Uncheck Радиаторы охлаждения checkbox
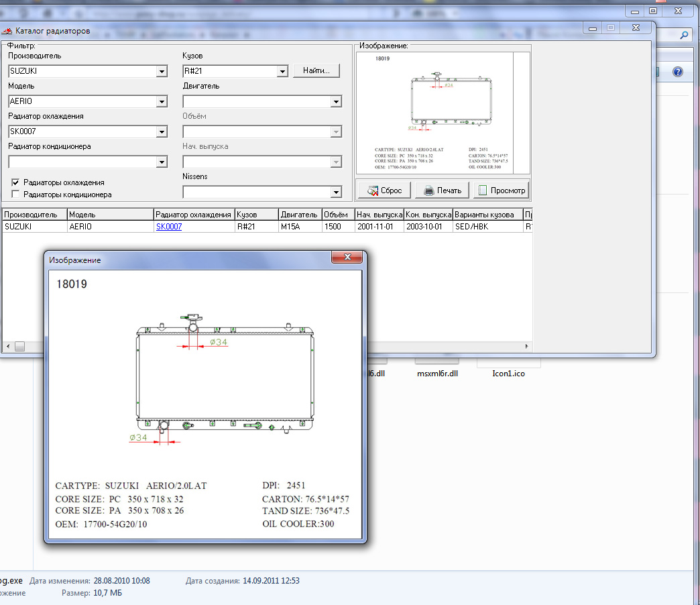The image size is (700, 605). pos(15,182)
